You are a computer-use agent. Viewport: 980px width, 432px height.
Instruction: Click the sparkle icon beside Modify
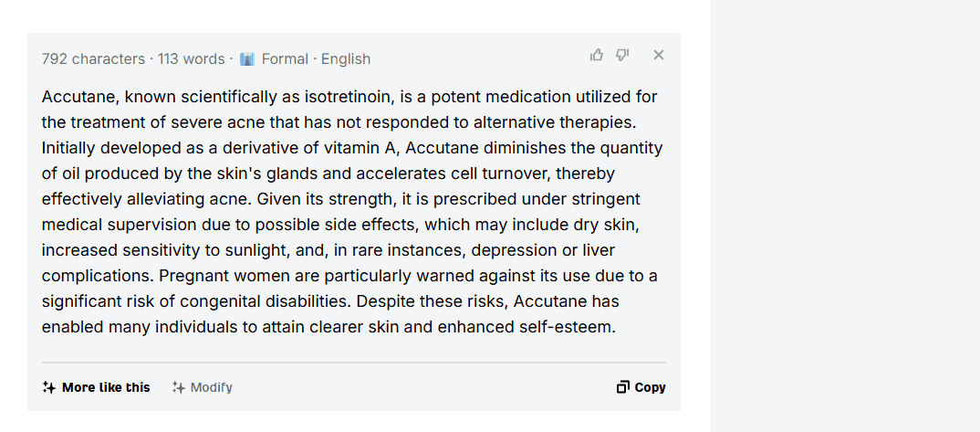pyautogui.click(x=179, y=387)
